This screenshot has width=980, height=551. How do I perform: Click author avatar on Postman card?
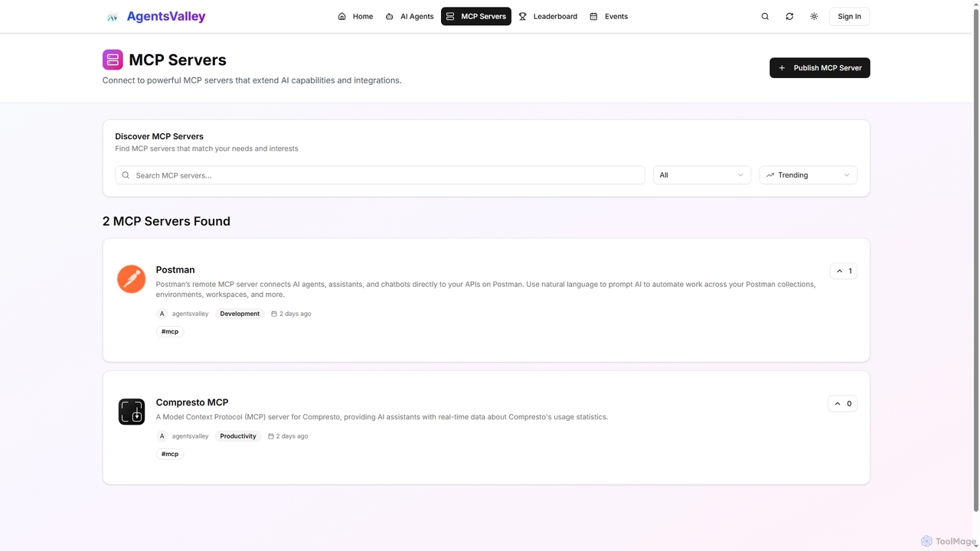(162, 314)
